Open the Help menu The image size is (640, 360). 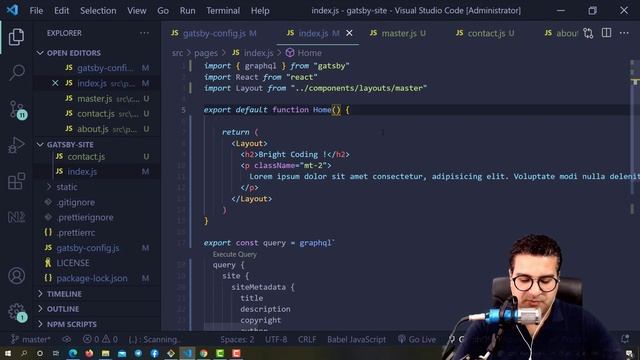tap(260, 11)
